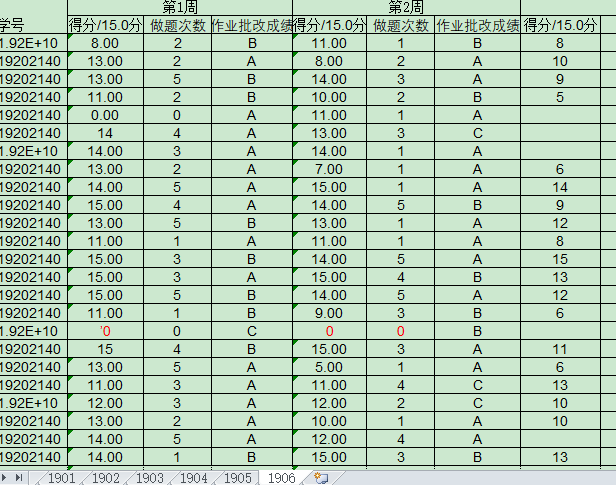
Task: Click the red '0 score cell in 第1周
Action: coord(106,331)
